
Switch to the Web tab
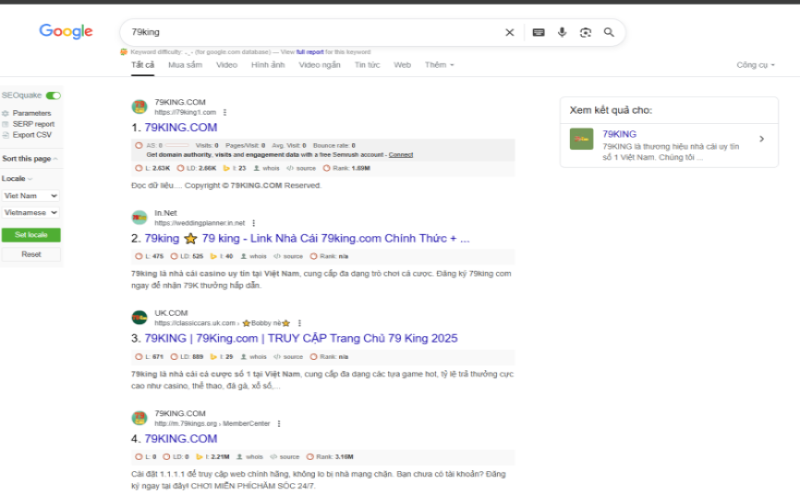pyautogui.click(x=402, y=65)
